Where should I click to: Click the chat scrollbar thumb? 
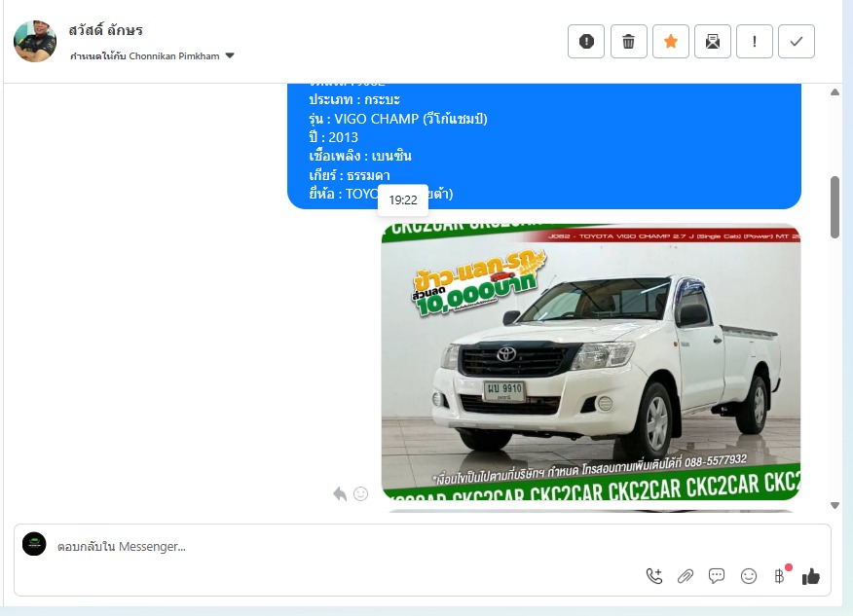pyautogui.click(x=834, y=207)
